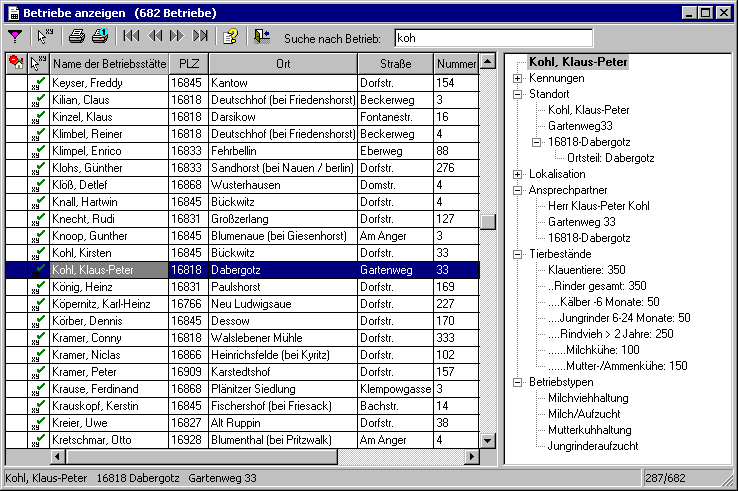
Task: Click the status checkmark icon for Klöß, Detlef
Action: pos(39,185)
